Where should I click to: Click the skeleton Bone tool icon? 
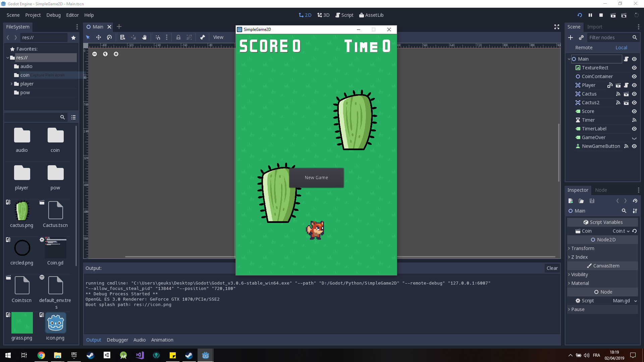(x=203, y=37)
